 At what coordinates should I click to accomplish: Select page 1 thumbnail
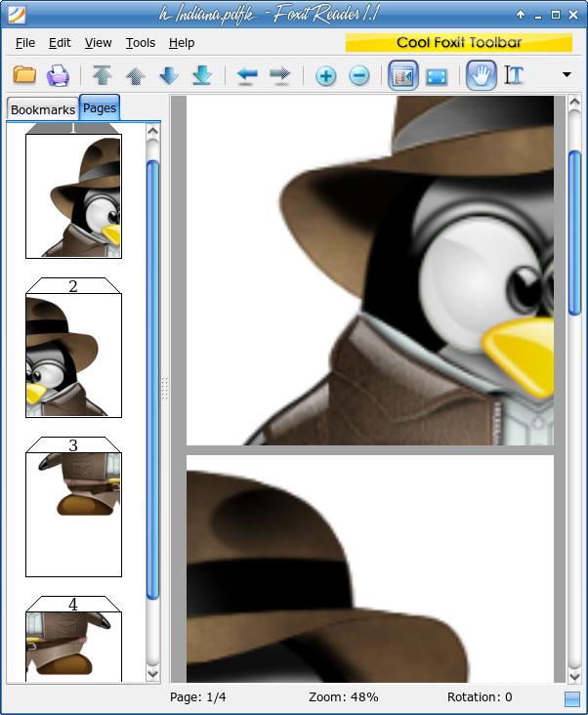(73, 196)
